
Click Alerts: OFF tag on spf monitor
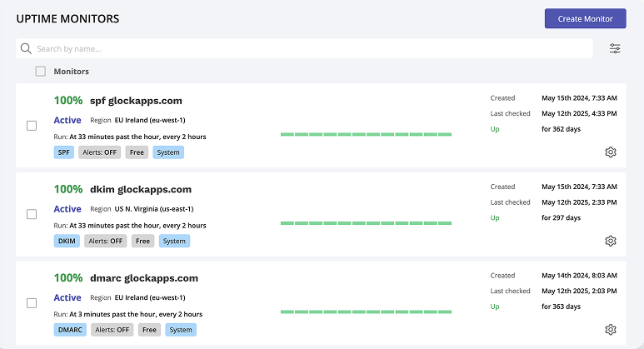99,152
